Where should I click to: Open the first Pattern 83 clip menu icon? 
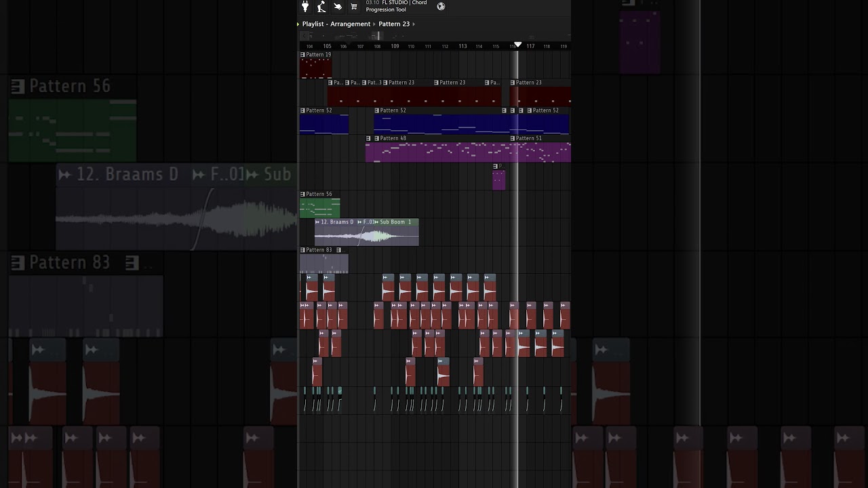(x=302, y=250)
